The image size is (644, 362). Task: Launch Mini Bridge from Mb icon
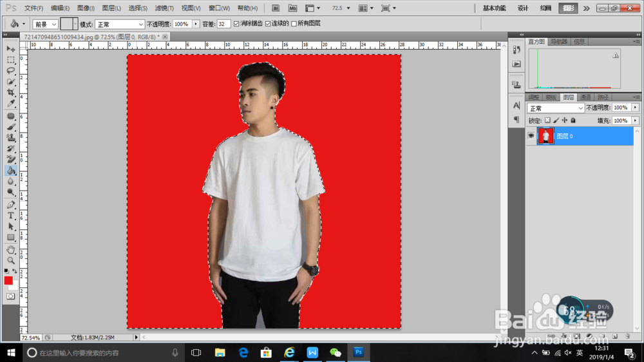[x=292, y=8]
